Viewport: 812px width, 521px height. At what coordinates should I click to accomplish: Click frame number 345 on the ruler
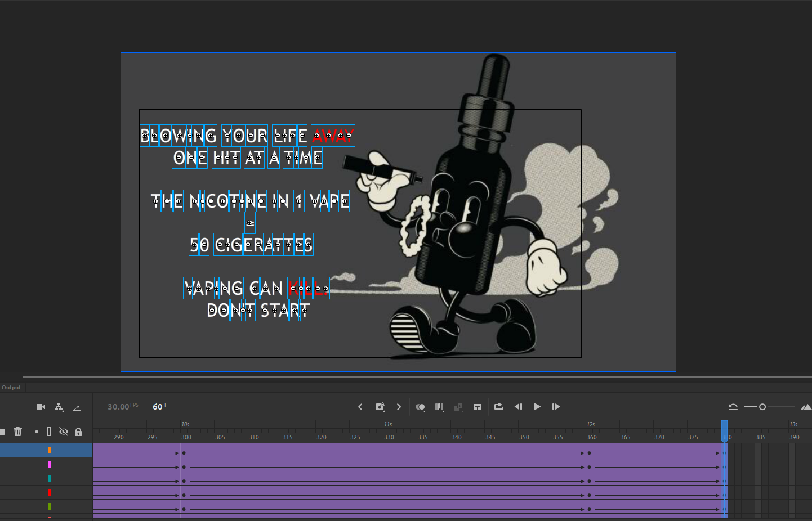click(490, 437)
